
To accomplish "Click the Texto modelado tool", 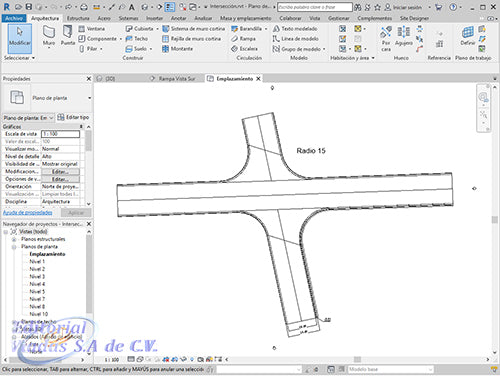I will point(295,29).
